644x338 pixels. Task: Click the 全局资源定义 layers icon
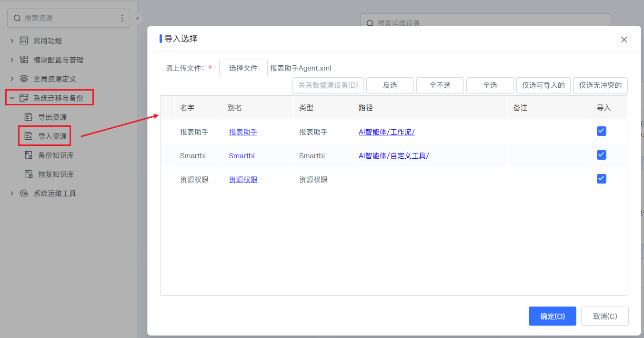pos(24,79)
